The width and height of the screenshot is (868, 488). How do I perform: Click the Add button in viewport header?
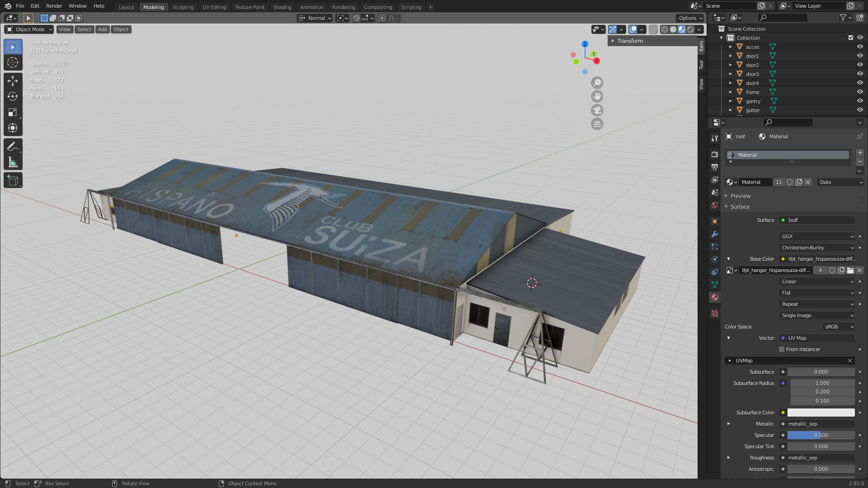(x=103, y=29)
